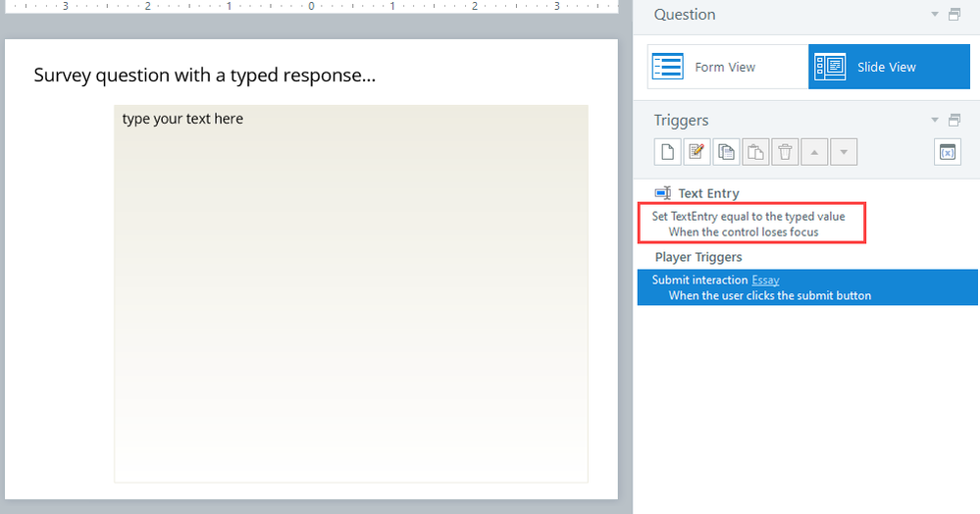Undock the Question panel
Image resolution: width=980 pixels, height=514 pixels.
coord(954,15)
